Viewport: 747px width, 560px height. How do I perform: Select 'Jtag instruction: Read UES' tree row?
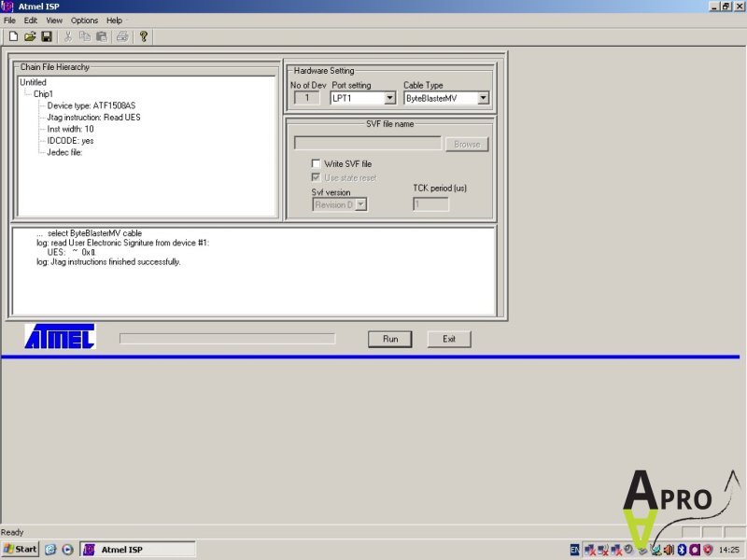click(93, 118)
